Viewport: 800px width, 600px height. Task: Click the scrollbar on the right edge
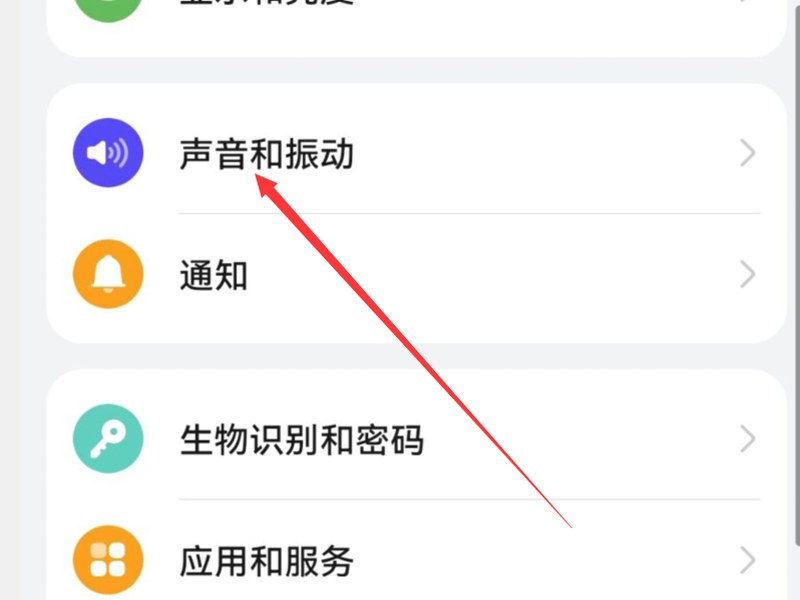tap(797, 271)
